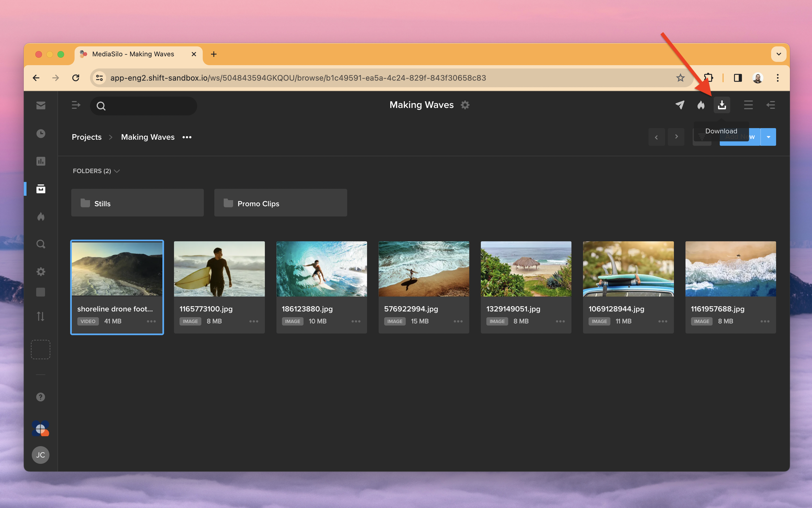The width and height of the screenshot is (812, 508).
Task: Select the 576922994.jpg beach thumbnail
Action: [x=424, y=269]
